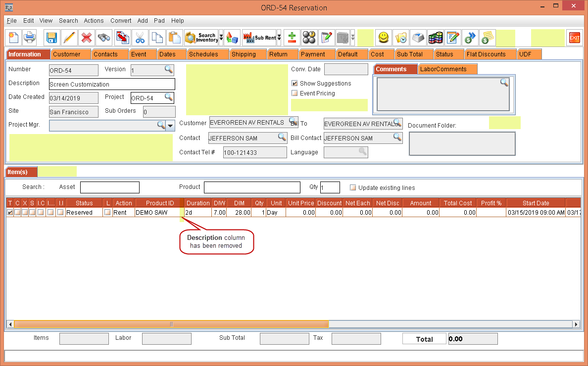Sort by the Start Date column header
The image size is (588, 366).
pos(536,203)
